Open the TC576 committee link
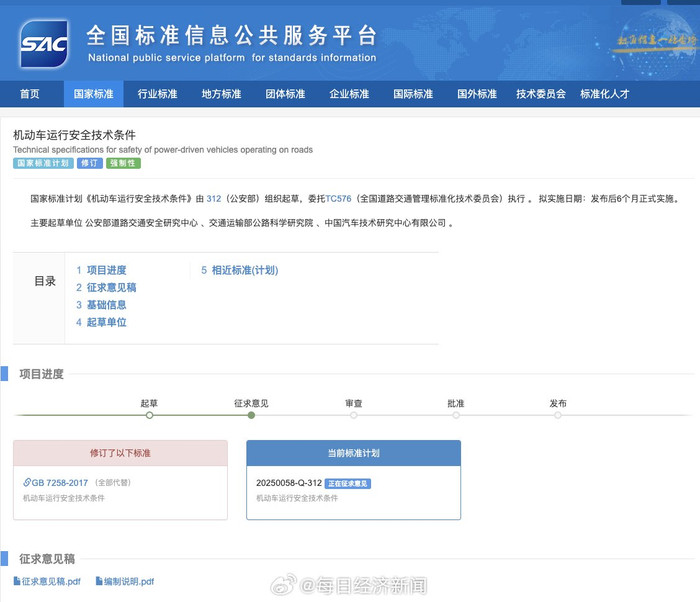The image size is (700, 602). (339, 199)
